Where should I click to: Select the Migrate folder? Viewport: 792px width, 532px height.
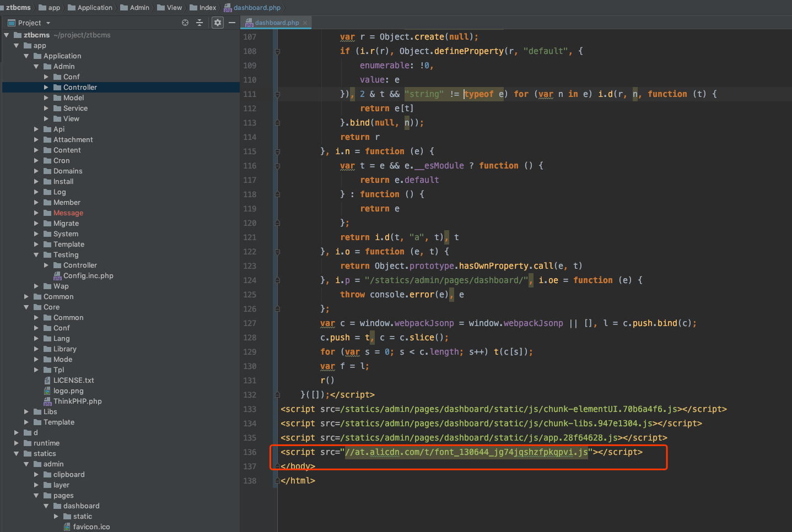66,223
